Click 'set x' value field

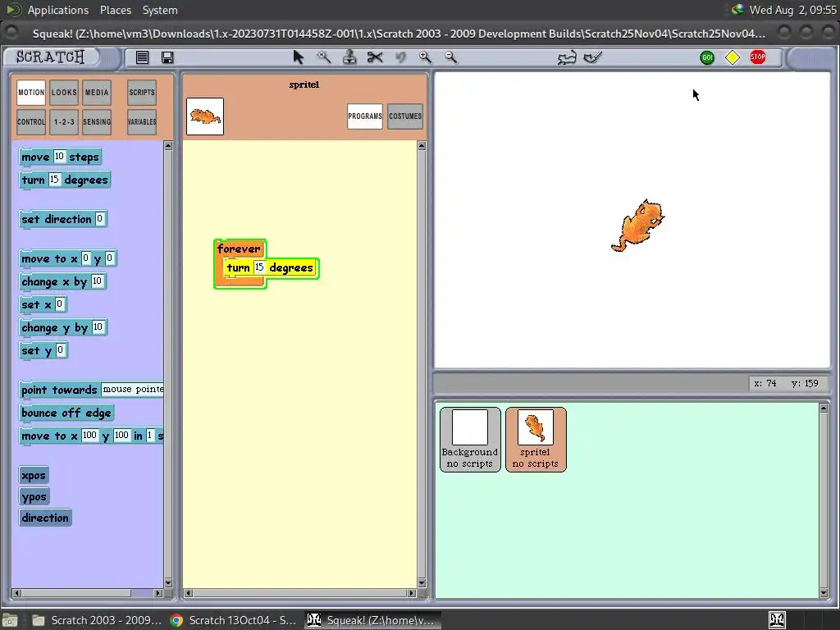click(59, 304)
